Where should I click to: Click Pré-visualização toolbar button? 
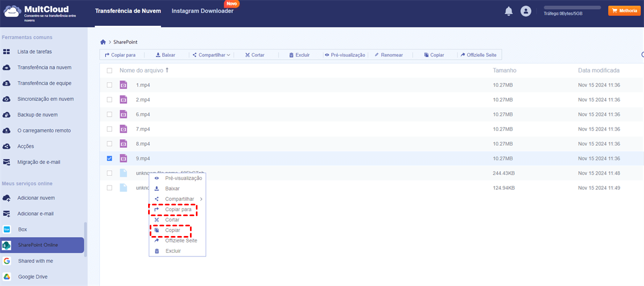click(345, 55)
